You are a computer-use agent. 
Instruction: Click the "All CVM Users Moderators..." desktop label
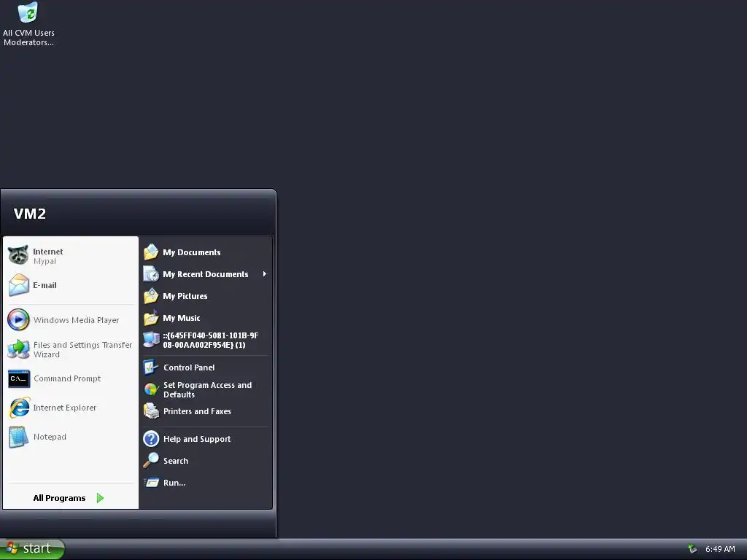pos(28,38)
